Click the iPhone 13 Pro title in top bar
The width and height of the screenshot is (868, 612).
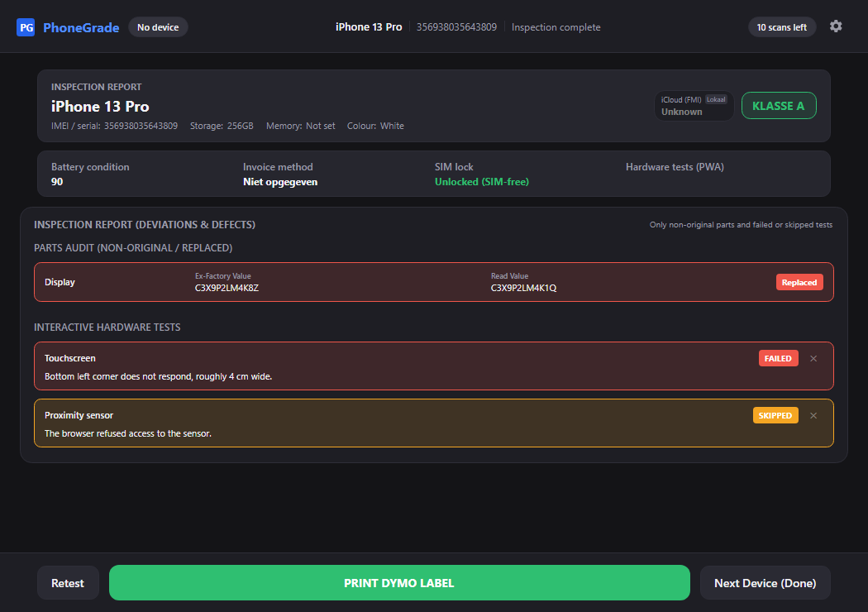(369, 27)
